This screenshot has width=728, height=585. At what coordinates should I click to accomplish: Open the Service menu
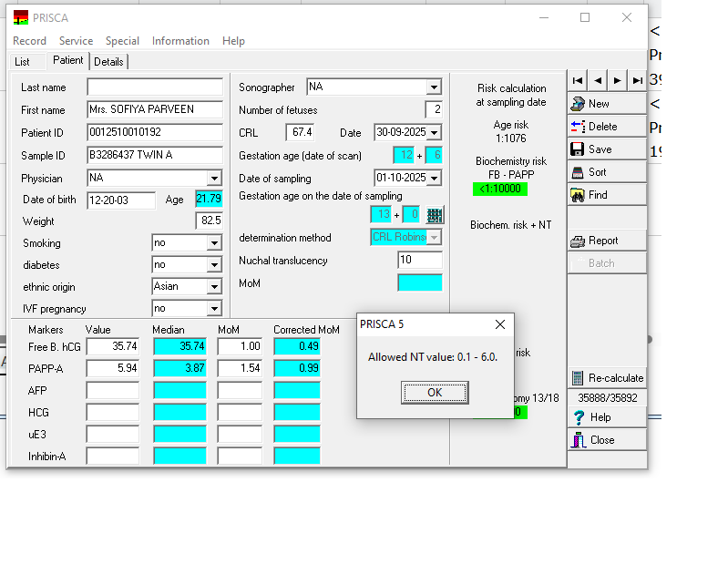(76, 41)
